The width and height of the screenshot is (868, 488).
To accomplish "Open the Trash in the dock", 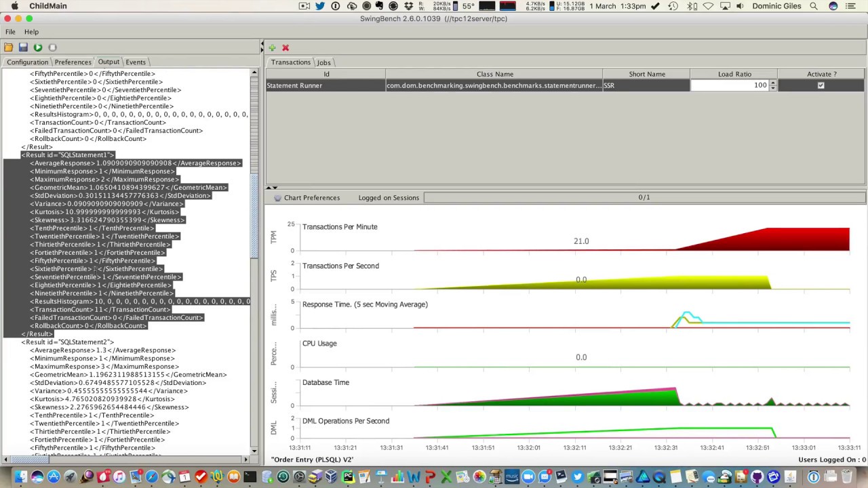I will (846, 476).
